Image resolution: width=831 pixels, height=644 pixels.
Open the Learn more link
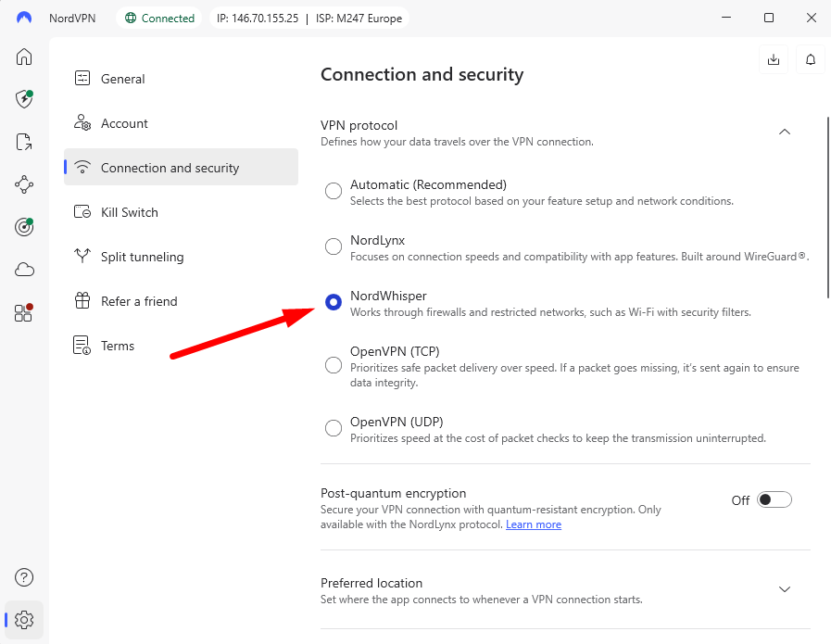click(534, 524)
